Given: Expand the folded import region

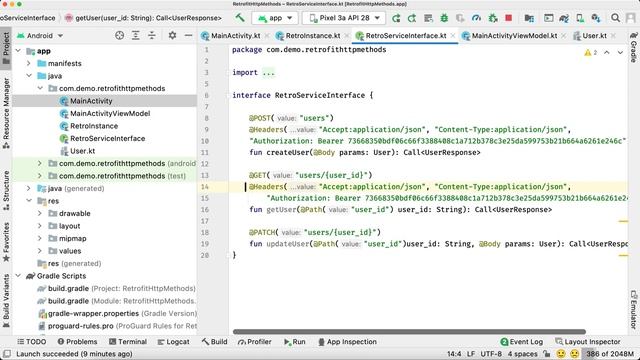Looking at the screenshot, I should tap(269, 73).
